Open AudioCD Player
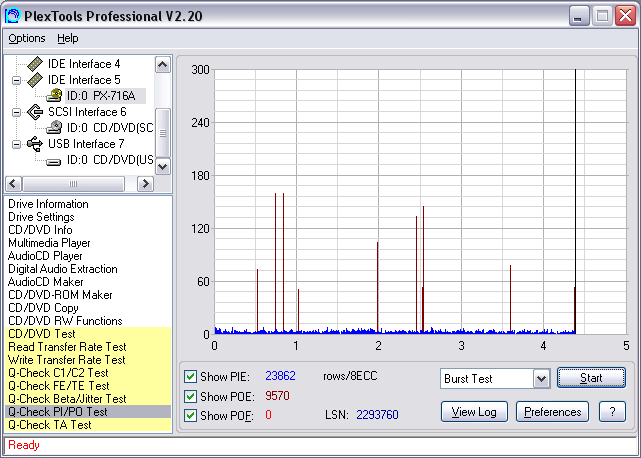 click(x=45, y=256)
